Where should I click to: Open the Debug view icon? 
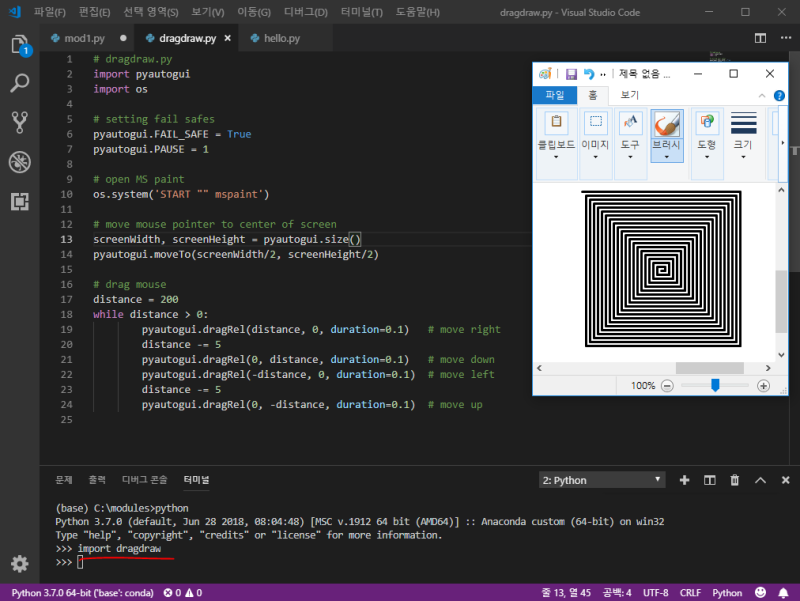coord(19,162)
